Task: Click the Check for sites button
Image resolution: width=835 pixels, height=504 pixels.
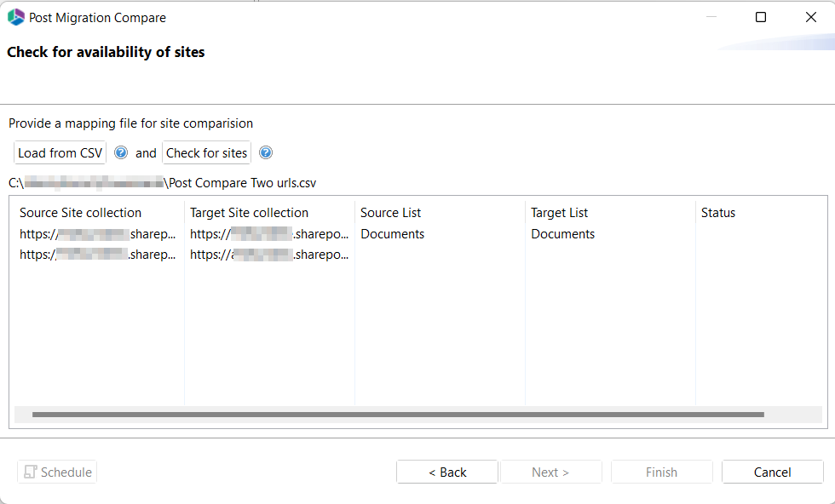Action: (x=206, y=152)
